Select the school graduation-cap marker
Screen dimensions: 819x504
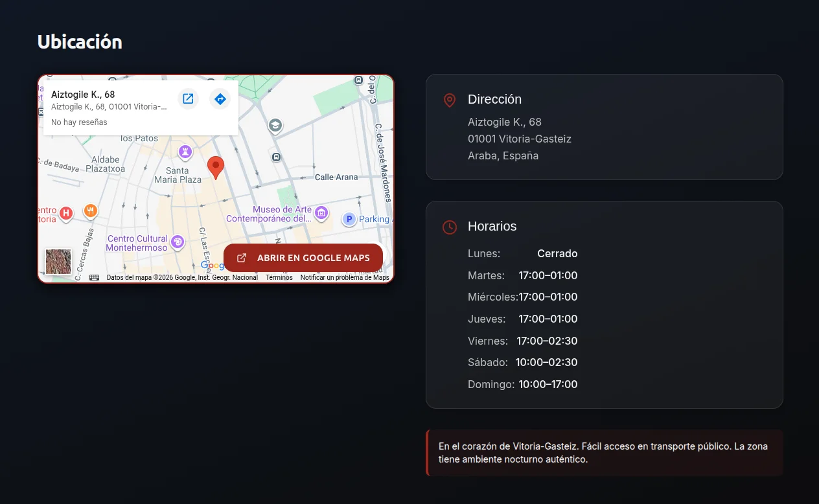(275, 126)
